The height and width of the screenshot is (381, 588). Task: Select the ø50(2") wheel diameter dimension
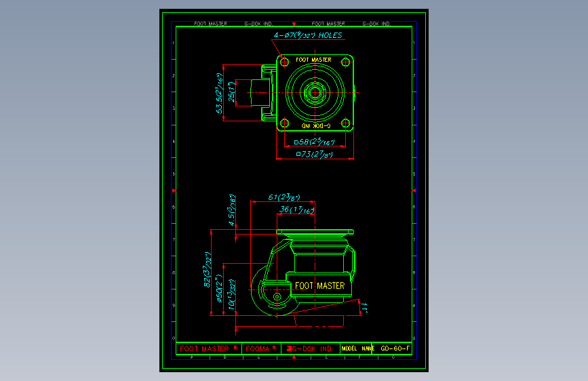219,288
